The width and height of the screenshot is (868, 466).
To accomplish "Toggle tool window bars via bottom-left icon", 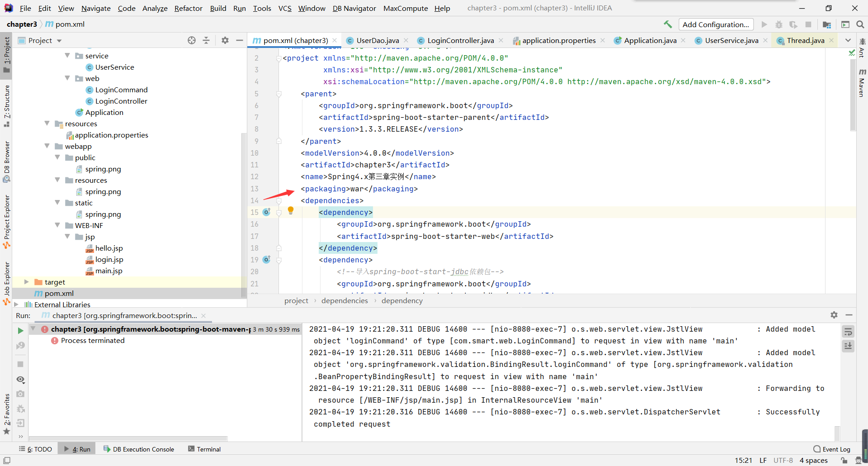I will tap(7, 461).
